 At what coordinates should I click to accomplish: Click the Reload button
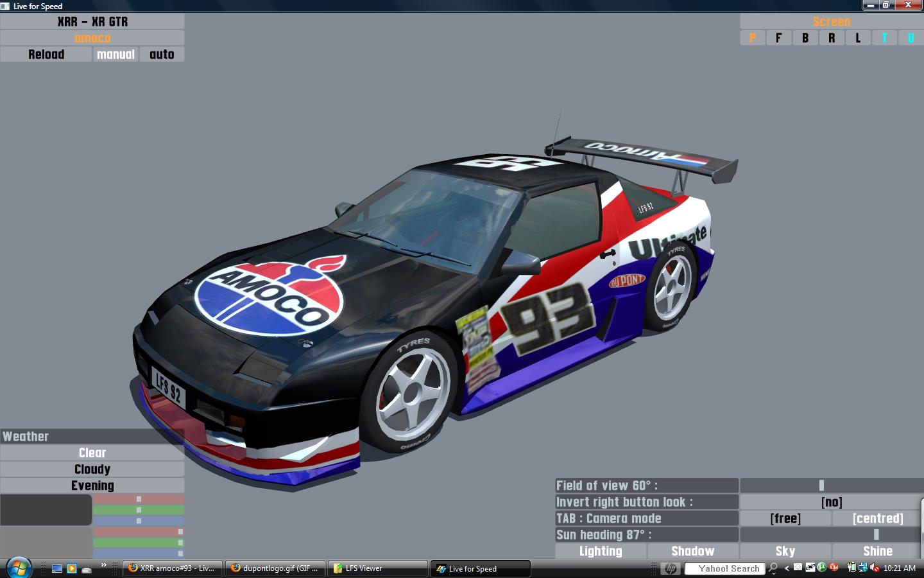click(46, 55)
